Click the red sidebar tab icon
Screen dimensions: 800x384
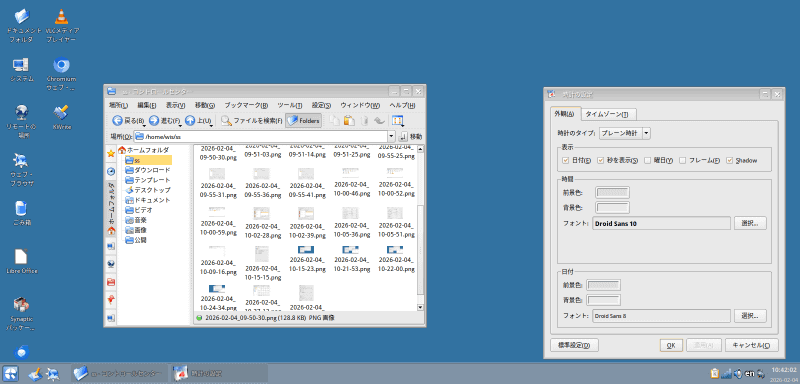pos(111,282)
